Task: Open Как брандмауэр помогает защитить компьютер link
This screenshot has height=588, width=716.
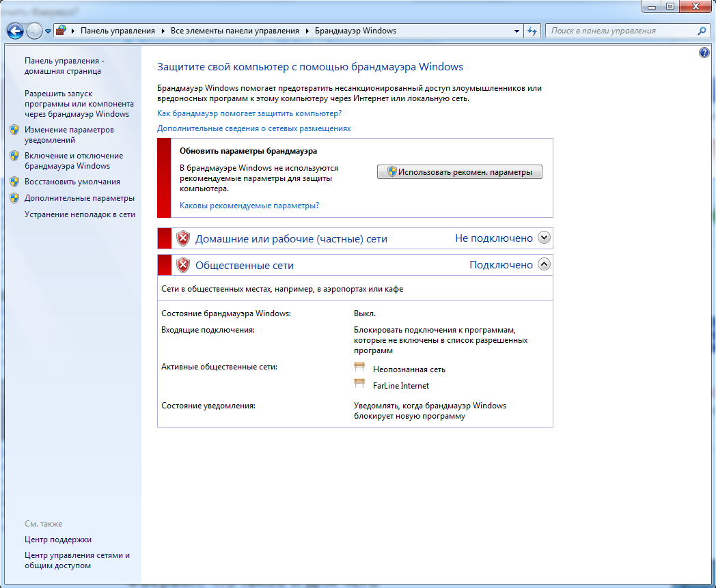Action: pos(249,113)
